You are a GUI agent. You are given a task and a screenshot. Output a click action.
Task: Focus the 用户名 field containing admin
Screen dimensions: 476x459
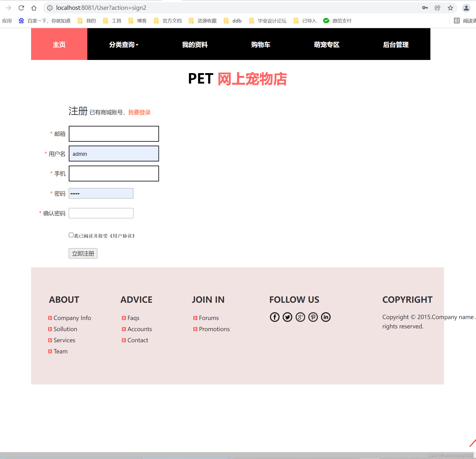114,154
